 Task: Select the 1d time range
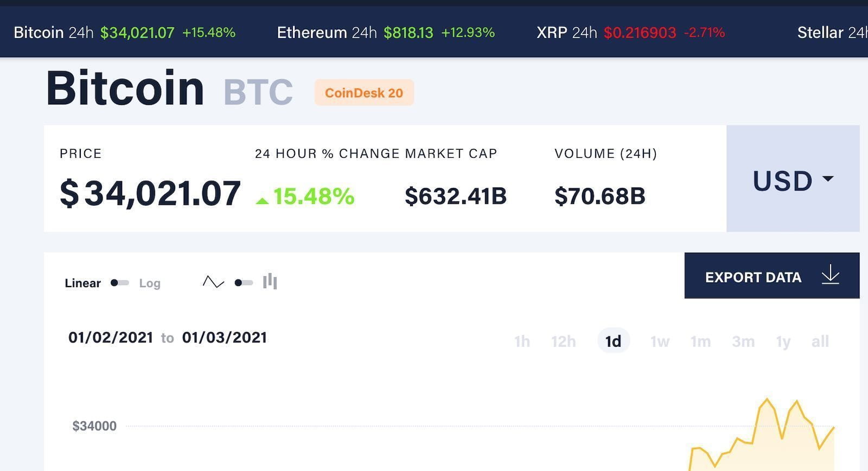tap(614, 341)
